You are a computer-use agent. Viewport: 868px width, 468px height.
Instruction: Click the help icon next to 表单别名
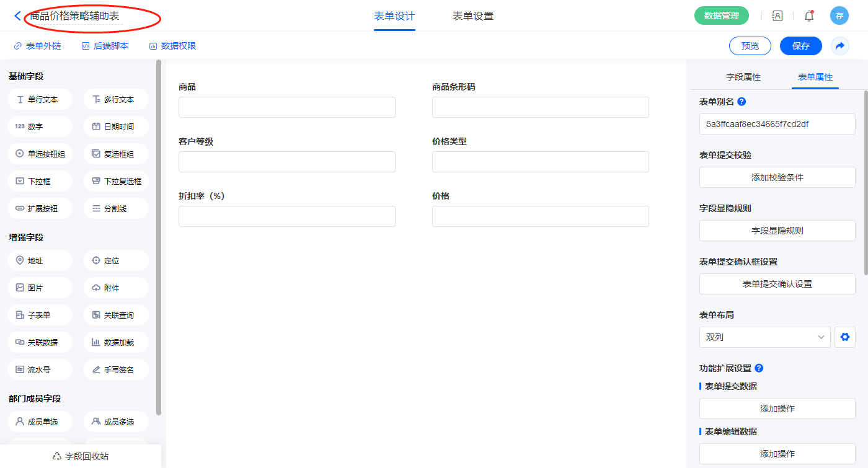[x=742, y=102]
